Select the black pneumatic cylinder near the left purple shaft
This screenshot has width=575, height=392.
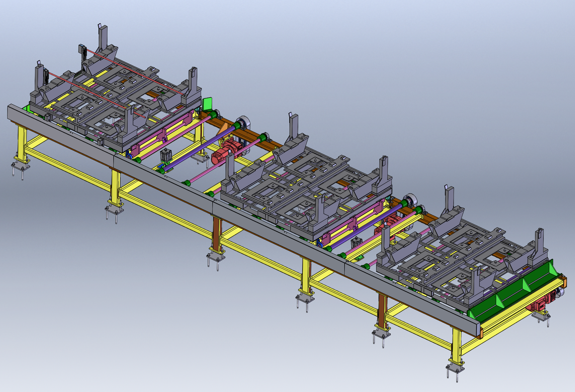click(166, 156)
